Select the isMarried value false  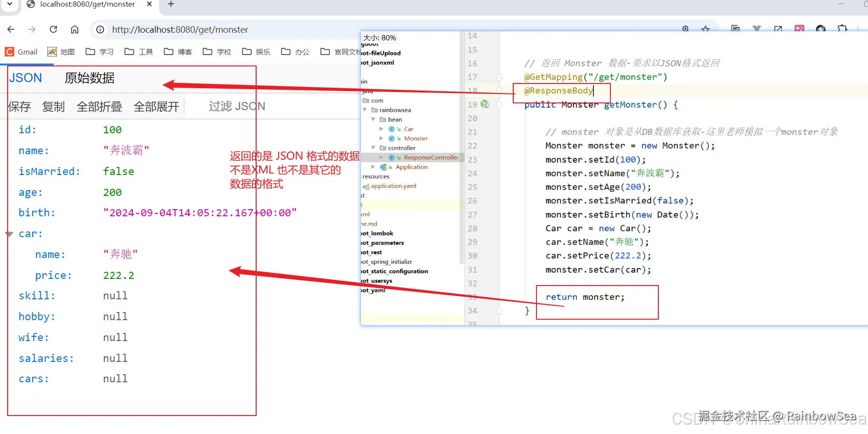[119, 172]
